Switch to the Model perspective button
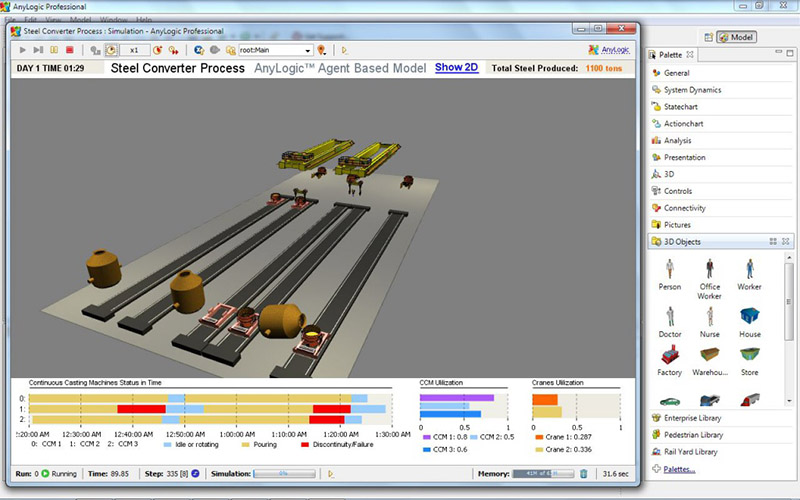The image size is (800, 500). 736,37
